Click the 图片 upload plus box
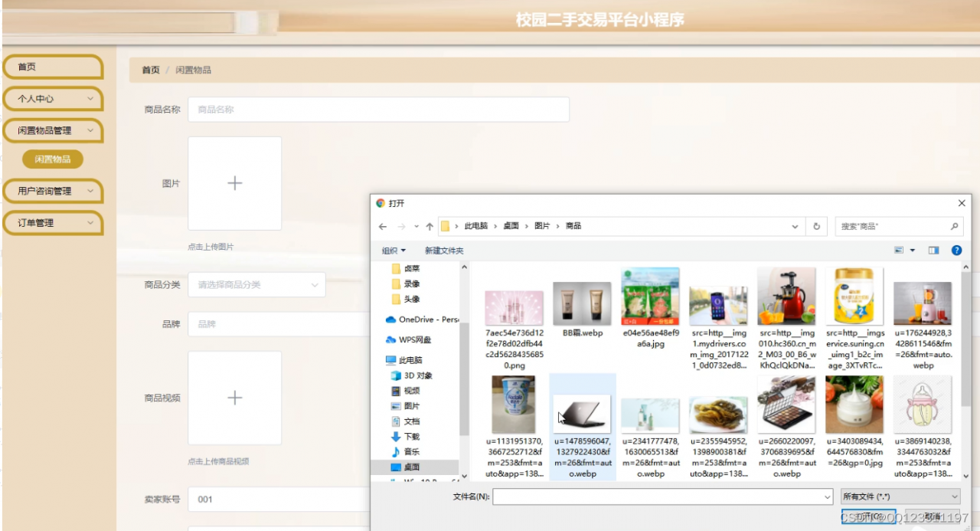This screenshot has width=980, height=531. [x=234, y=183]
